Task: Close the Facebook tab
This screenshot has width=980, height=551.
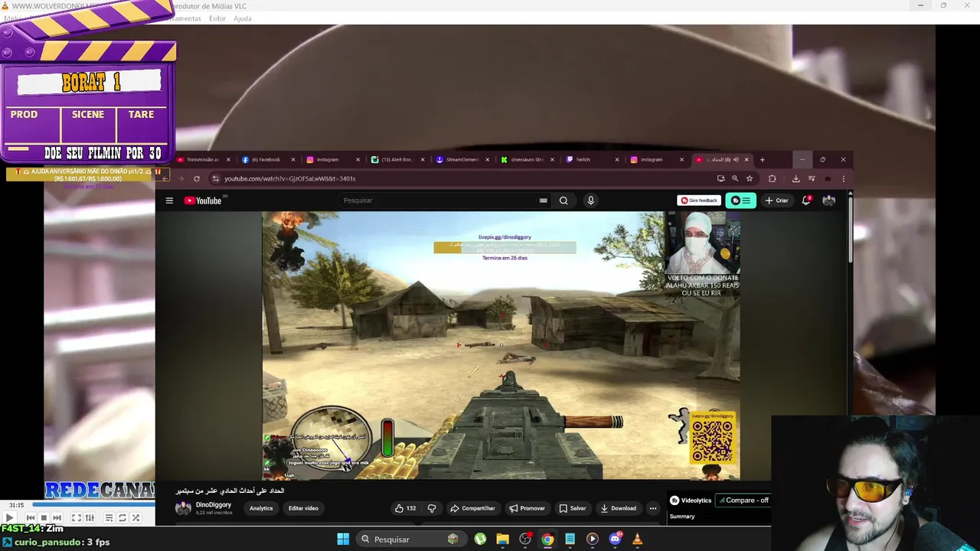Action: 293,160
